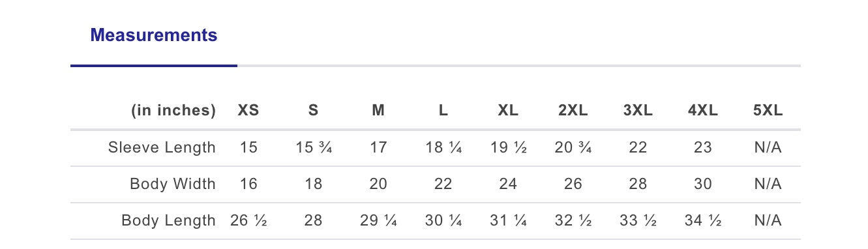Select Body Length value 33 ½ for 3XL
This screenshot has height=249, width=868.
[x=638, y=220]
